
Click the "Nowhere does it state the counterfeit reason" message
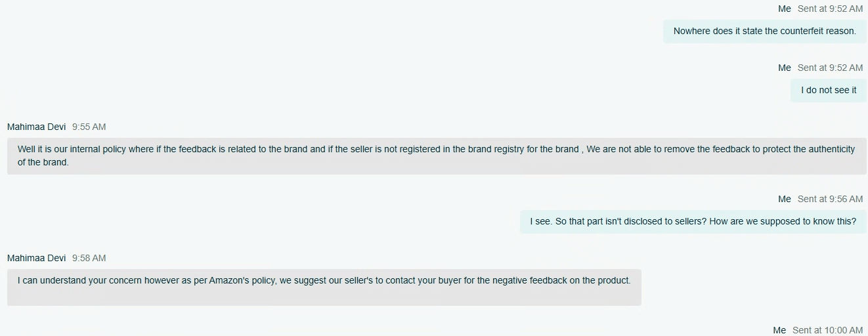pos(764,31)
